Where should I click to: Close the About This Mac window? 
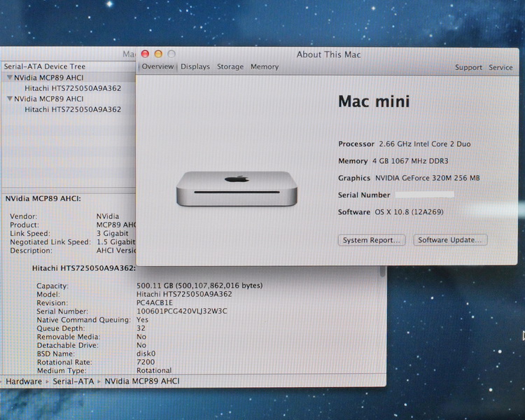coord(145,54)
